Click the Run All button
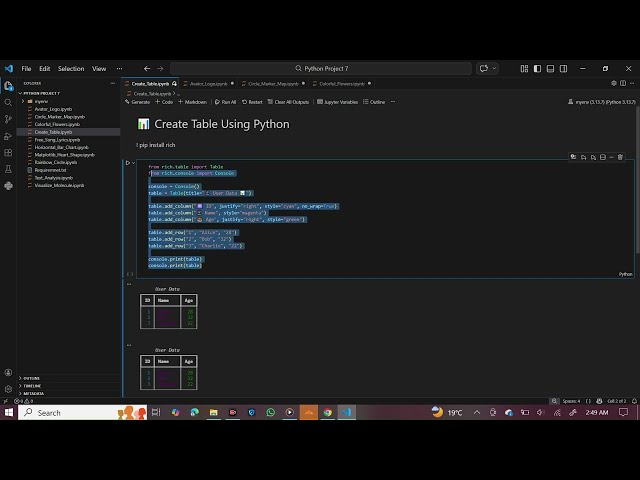The height and width of the screenshot is (480, 640). click(225, 102)
